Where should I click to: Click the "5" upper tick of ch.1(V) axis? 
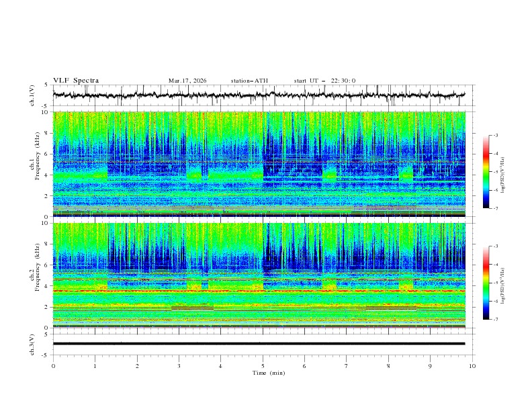[x=46, y=85]
